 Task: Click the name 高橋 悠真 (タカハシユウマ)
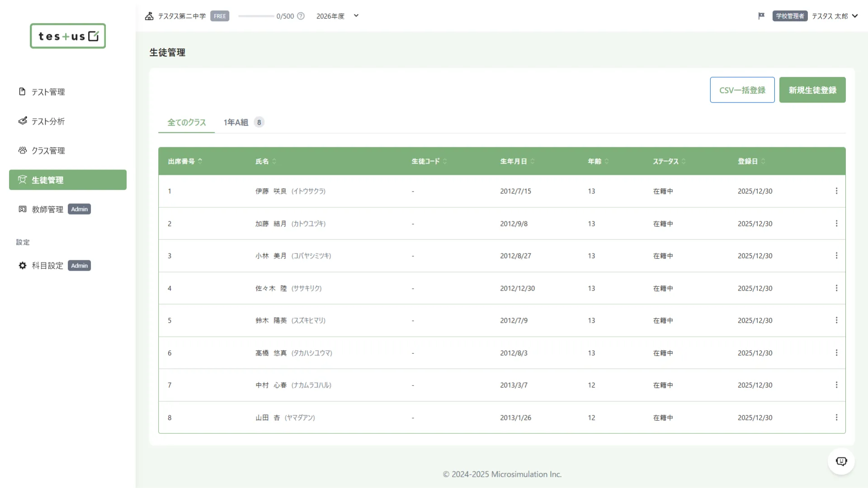pos(294,353)
